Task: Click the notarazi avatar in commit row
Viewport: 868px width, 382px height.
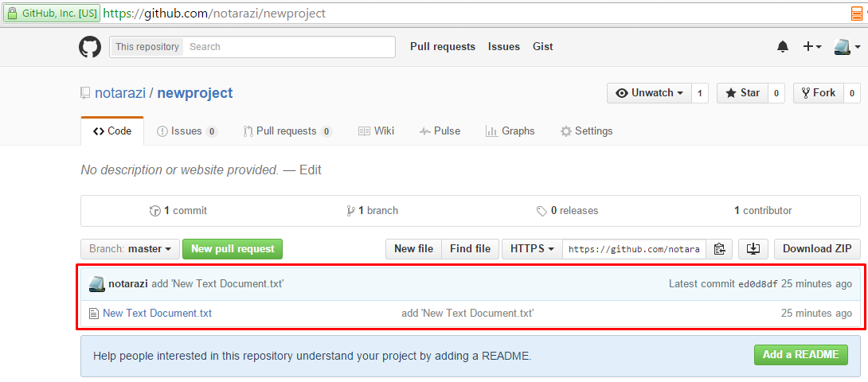Action: coord(97,284)
